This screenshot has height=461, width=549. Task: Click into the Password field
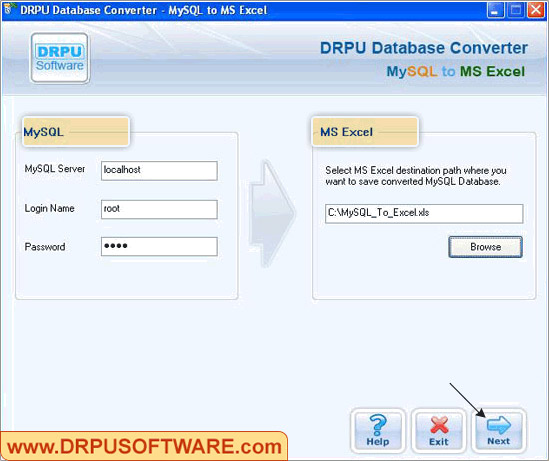159,246
